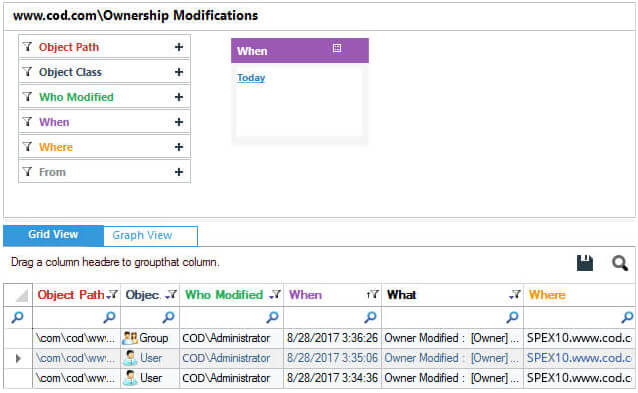Click the magnifier search icon beside save
638x393 pixels.
(x=620, y=263)
